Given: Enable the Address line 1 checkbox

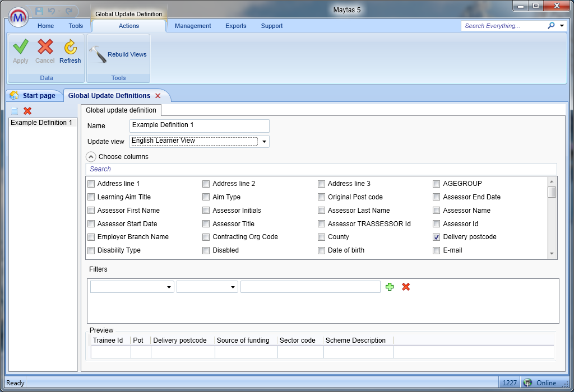Looking at the screenshot, I should click(91, 184).
